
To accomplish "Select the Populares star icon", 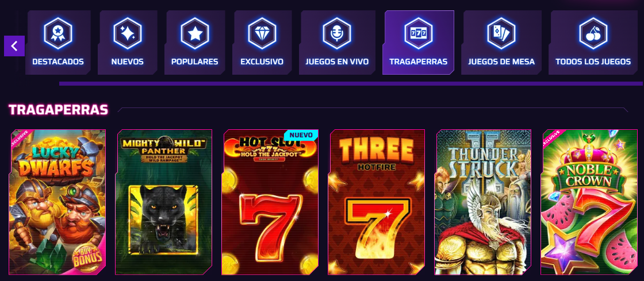I will (x=195, y=34).
